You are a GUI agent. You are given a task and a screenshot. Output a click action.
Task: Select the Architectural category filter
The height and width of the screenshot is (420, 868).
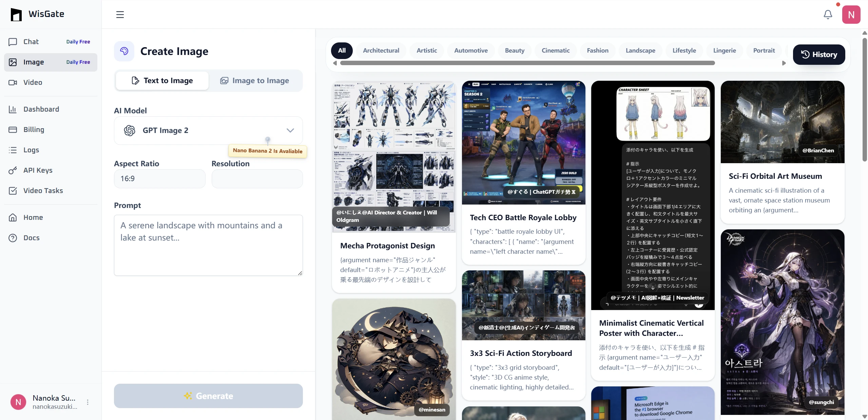(381, 51)
